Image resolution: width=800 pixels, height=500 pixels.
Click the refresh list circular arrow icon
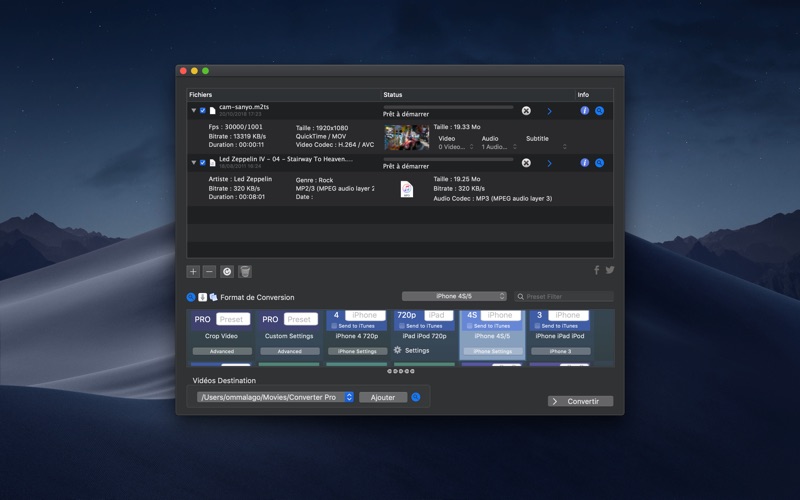click(227, 271)
